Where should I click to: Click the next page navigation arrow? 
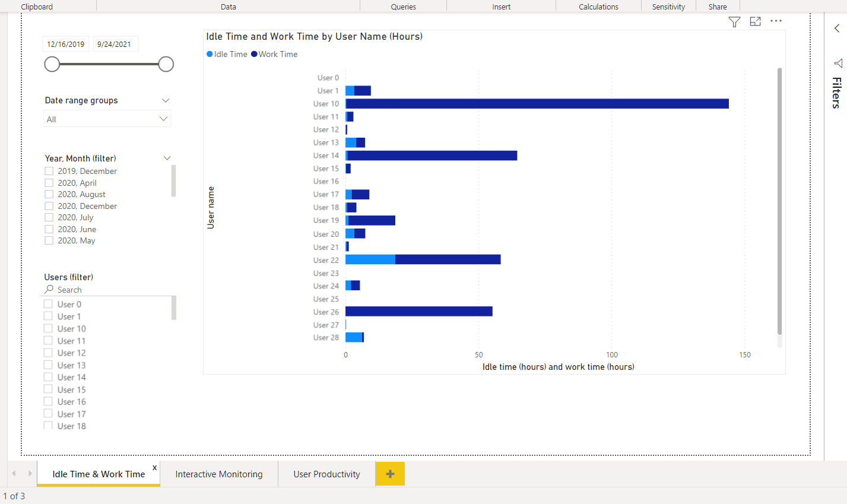(x=30, y=474)
